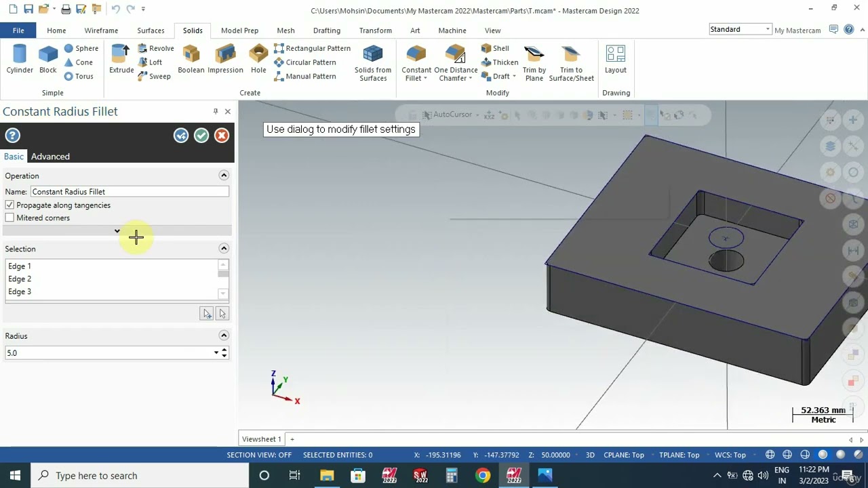The image size is (868, 488).
Task: Open the Machine ribbon tab
Action: click(x=452, y=30)
